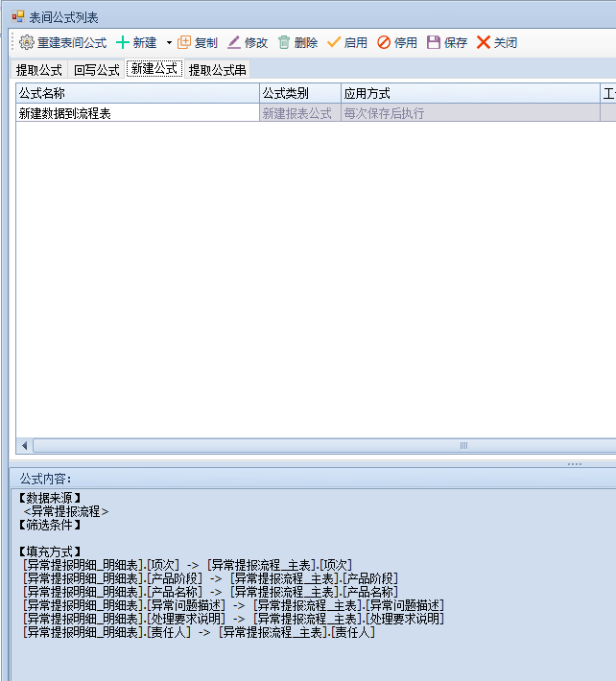
Task: Click the 修改 pencil icon
Action: click(234, 43)
